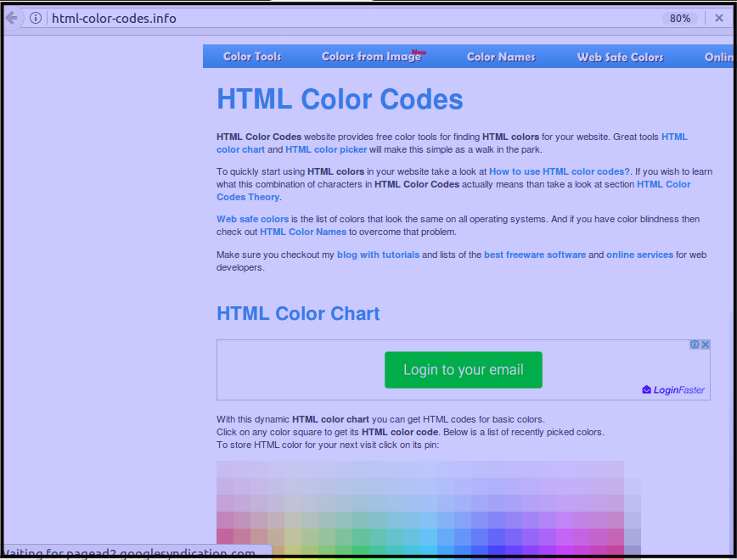This screenshot has height=560, width=737.
Task: Follow the online services link
Action: 639,255
